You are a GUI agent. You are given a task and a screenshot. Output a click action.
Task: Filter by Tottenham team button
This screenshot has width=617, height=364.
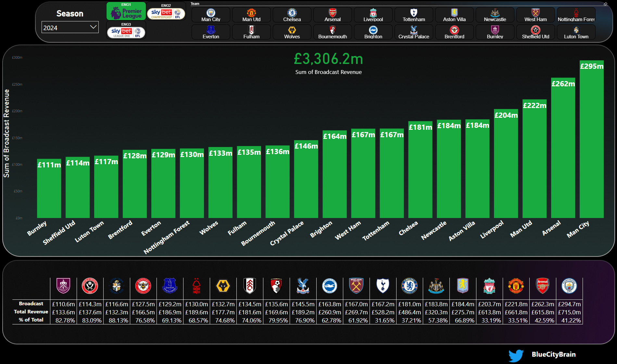(414, 15)
